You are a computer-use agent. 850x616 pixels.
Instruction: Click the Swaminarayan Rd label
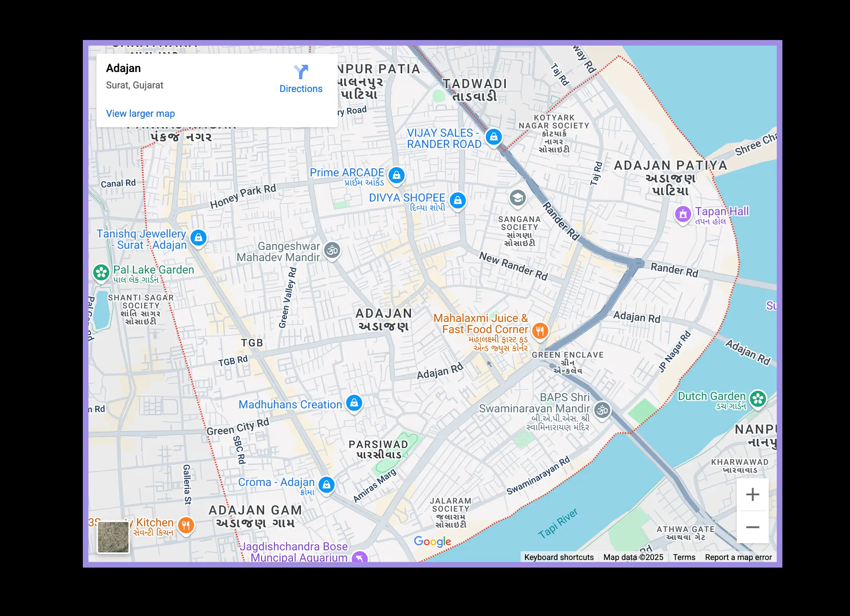[538, 476]
